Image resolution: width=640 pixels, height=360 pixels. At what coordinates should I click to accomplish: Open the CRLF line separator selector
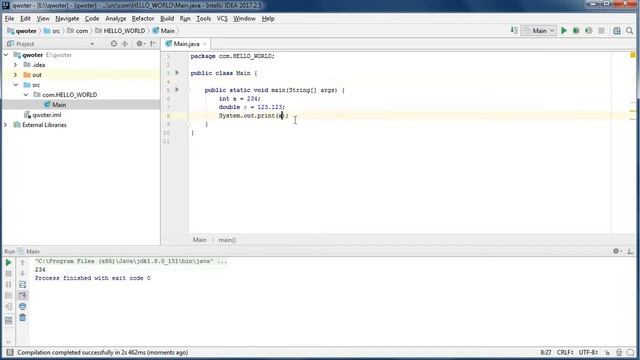click(565, 352)
